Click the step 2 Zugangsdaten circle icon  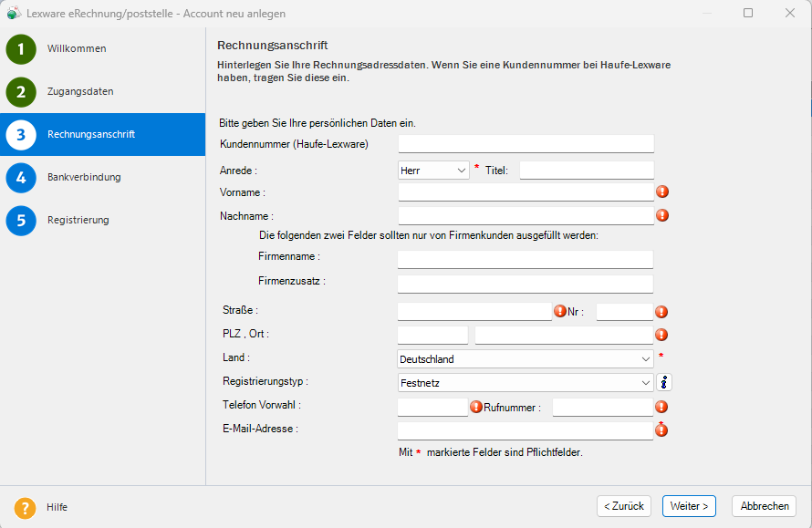[x=21, y=92]
